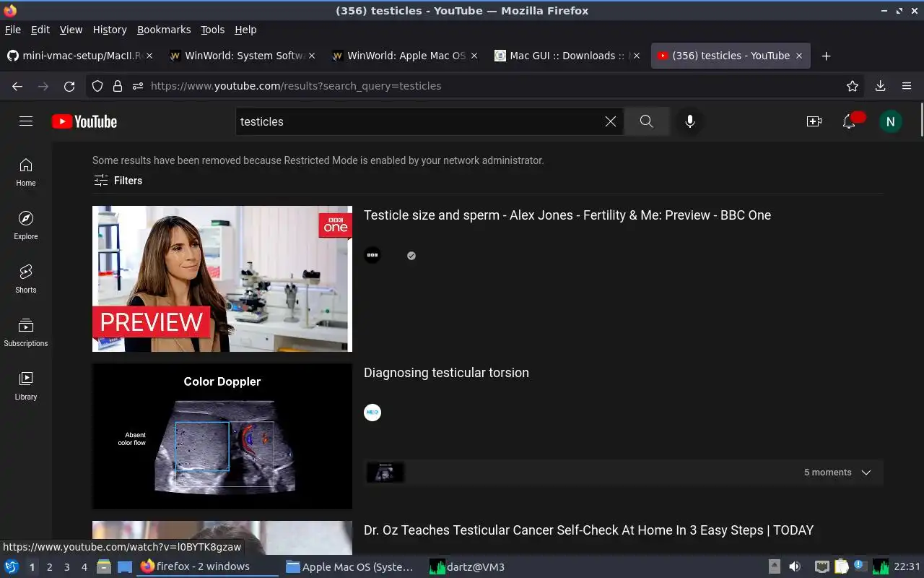
Task: Open the dartz@VM3 terminal taskbar item
Action: click(x=467, y=566)
